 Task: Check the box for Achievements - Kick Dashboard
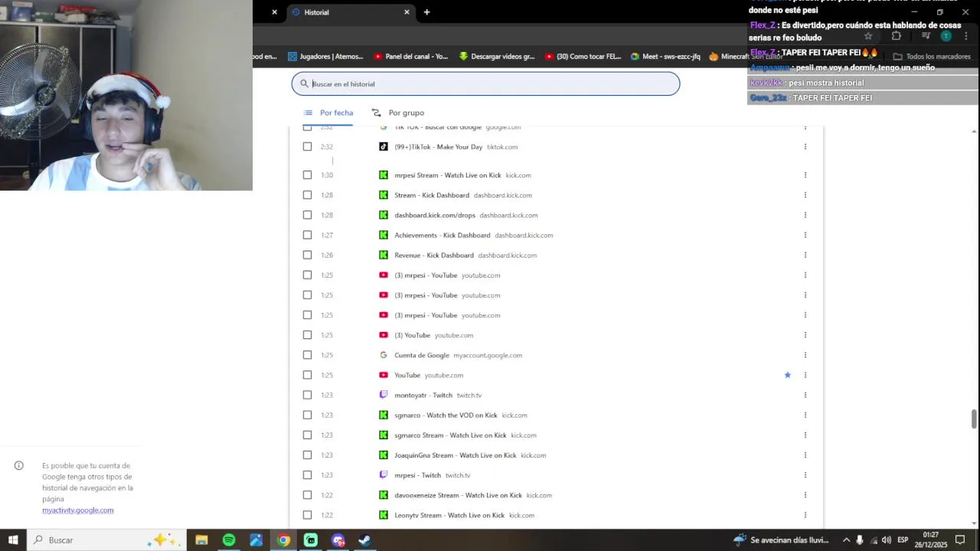click(x=307, y=235)
